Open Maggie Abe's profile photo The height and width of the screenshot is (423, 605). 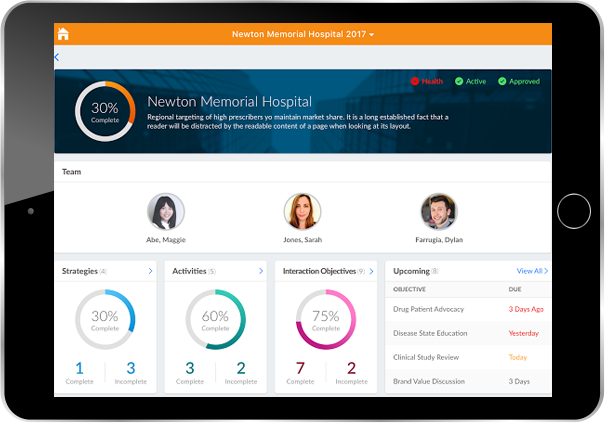coord(165,212)
